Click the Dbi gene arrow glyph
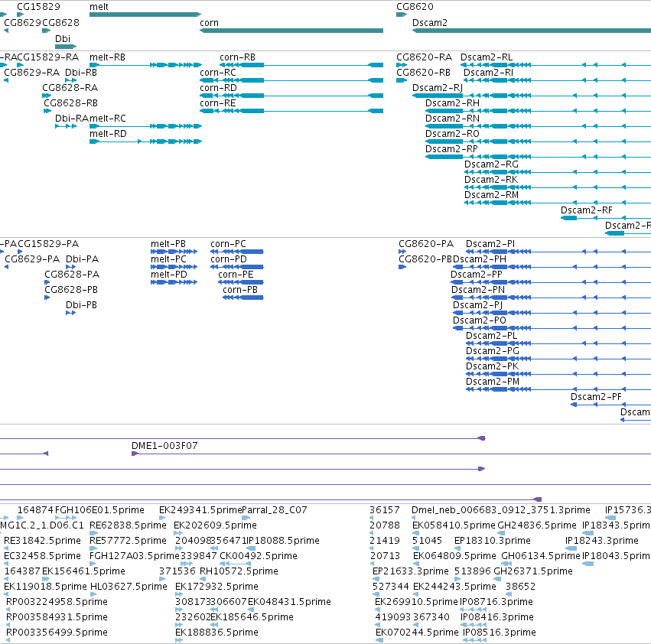This screenshot has height=644, width=651. click(x=66, y=47)
